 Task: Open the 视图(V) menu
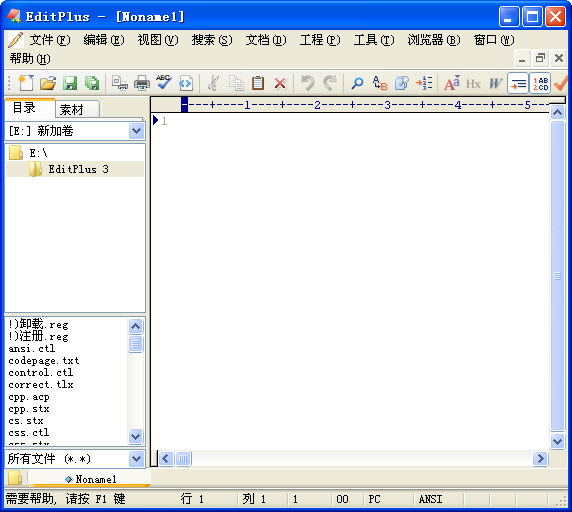pyautogui.click(x=158, y=40)
